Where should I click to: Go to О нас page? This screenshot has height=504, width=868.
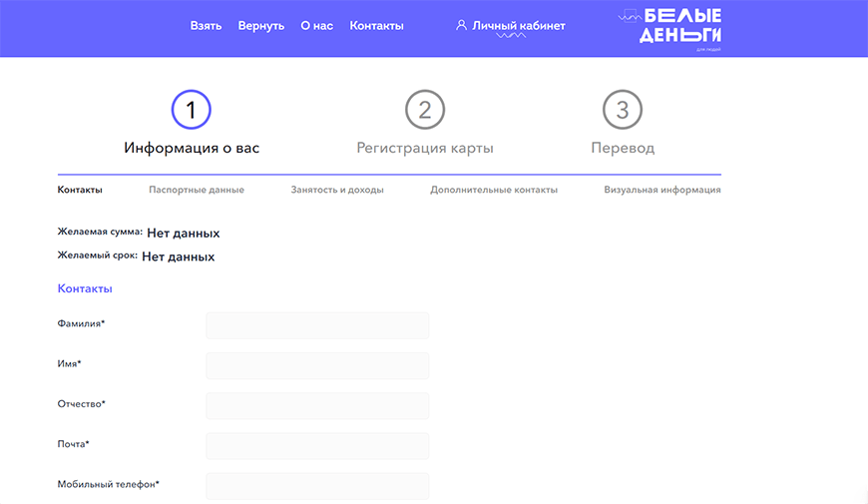(316, 26)
